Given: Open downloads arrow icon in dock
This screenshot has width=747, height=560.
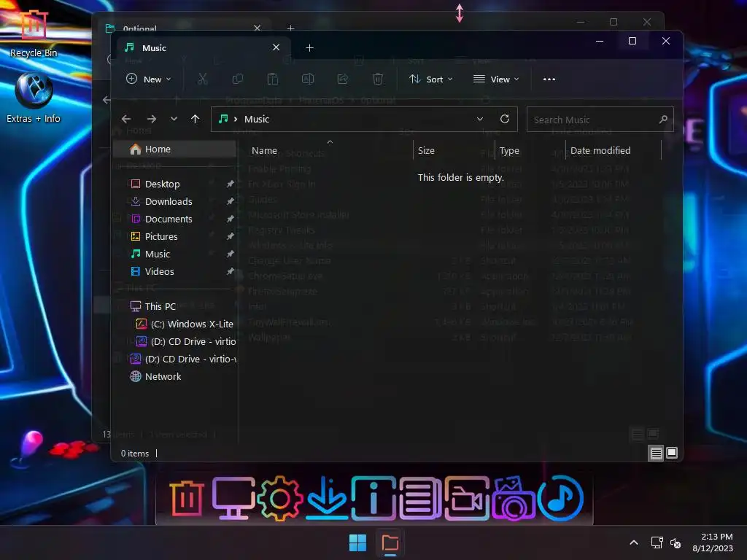Looking at the screenshot, I should (327, 498).
